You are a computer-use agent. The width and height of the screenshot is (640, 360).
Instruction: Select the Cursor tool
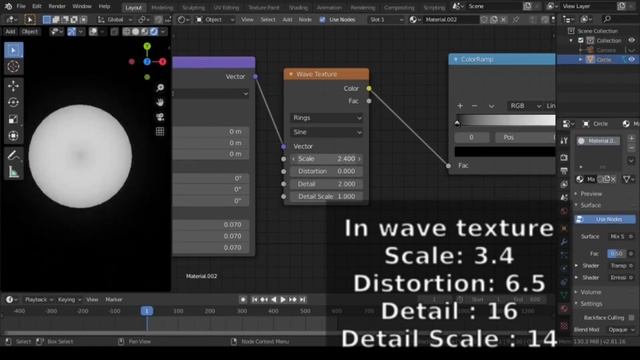[13, 66]
